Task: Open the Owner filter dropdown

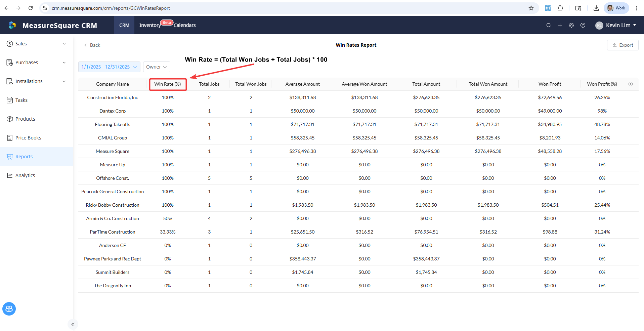Action: pos(157,67)
